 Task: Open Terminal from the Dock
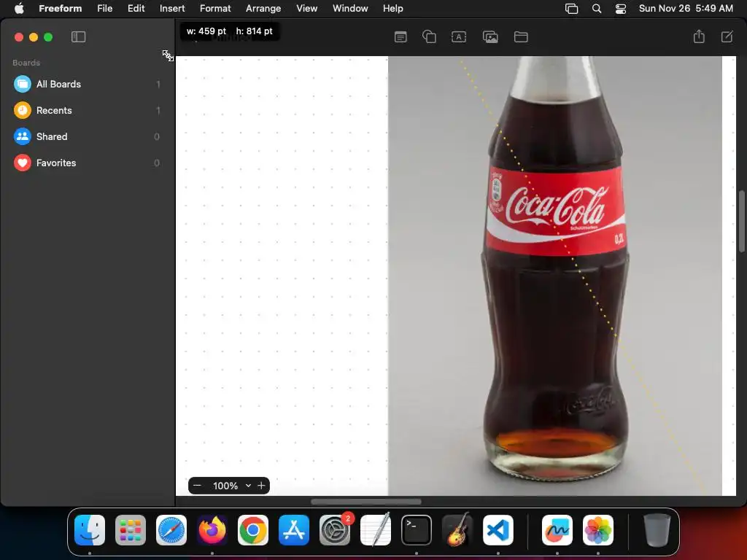tap(417, 530)
